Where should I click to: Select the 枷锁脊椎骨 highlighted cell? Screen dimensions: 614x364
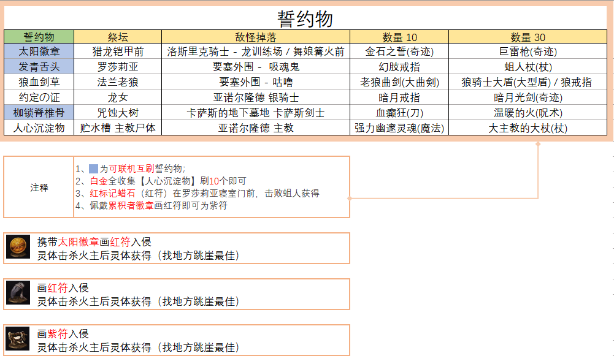(x=39, y=113)
